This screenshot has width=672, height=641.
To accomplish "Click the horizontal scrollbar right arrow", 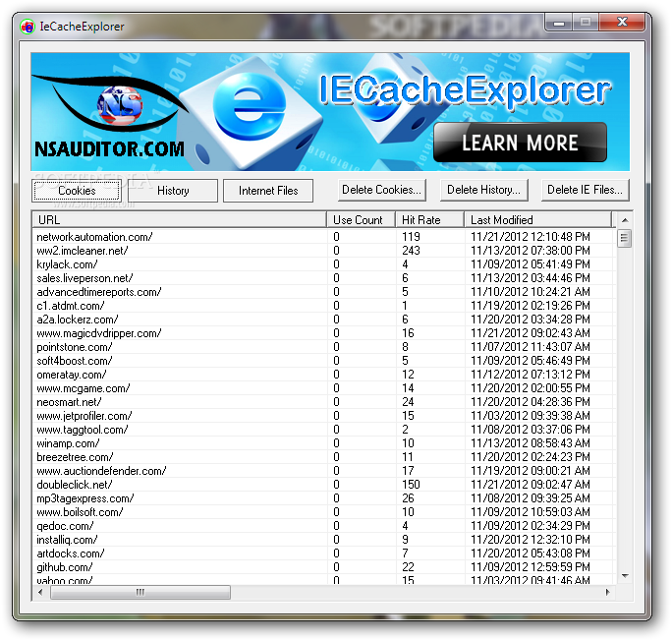I will coord(608,593).
